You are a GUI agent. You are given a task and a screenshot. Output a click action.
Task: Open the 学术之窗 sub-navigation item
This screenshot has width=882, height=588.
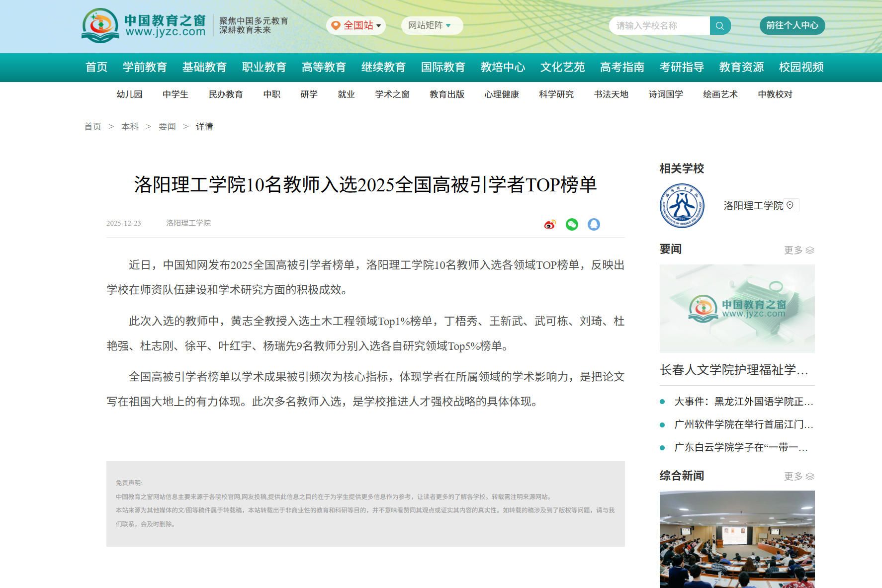coord(392,94)
